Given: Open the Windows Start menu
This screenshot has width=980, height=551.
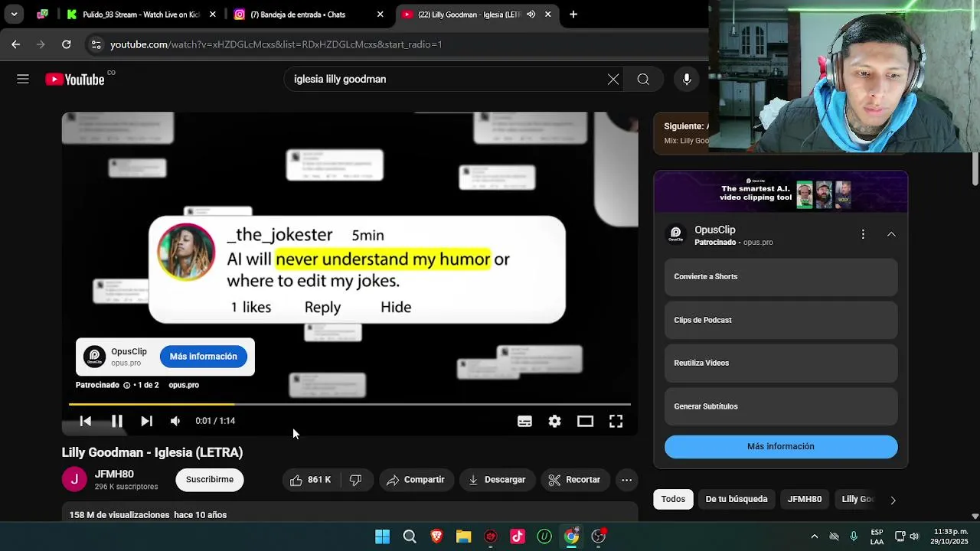Looking at the screenshot, I should 382,536.
